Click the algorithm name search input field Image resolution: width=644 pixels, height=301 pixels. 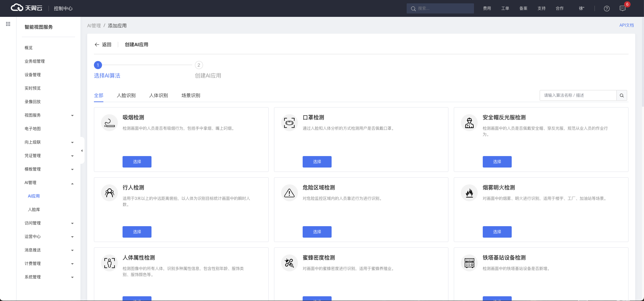(x=578, y=95)
